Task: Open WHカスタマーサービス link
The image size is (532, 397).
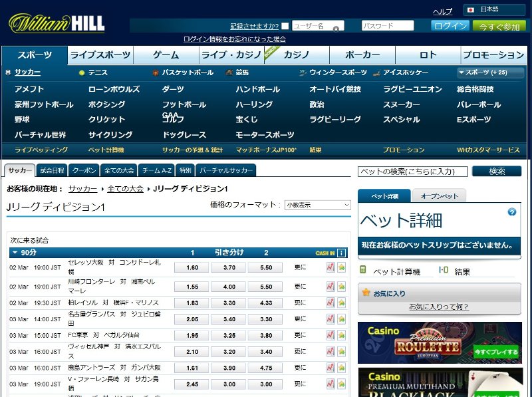Action: 488,150
